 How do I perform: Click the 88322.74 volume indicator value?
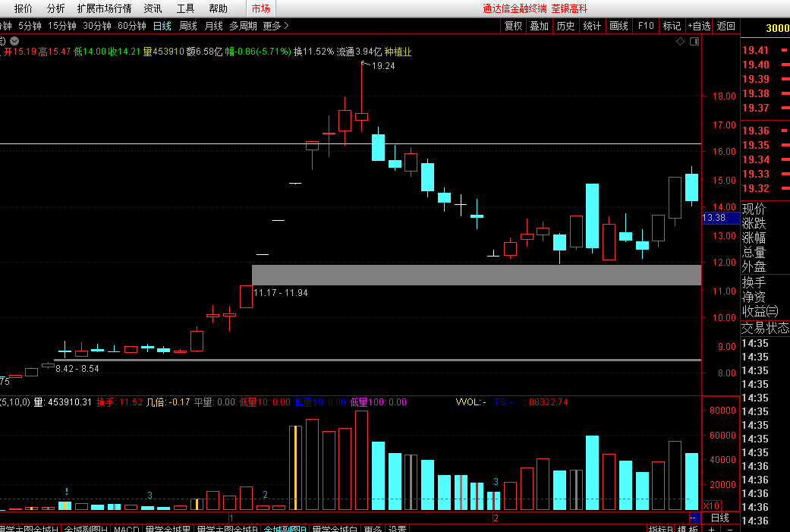[x=548, y=402]
